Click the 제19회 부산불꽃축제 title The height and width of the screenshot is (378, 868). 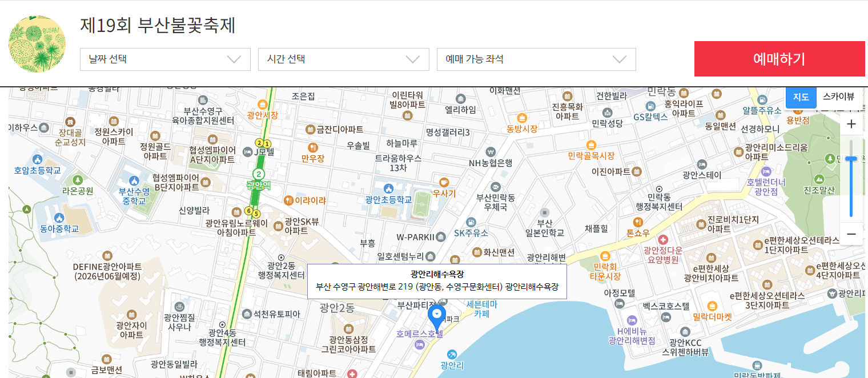tap(158, 26)
